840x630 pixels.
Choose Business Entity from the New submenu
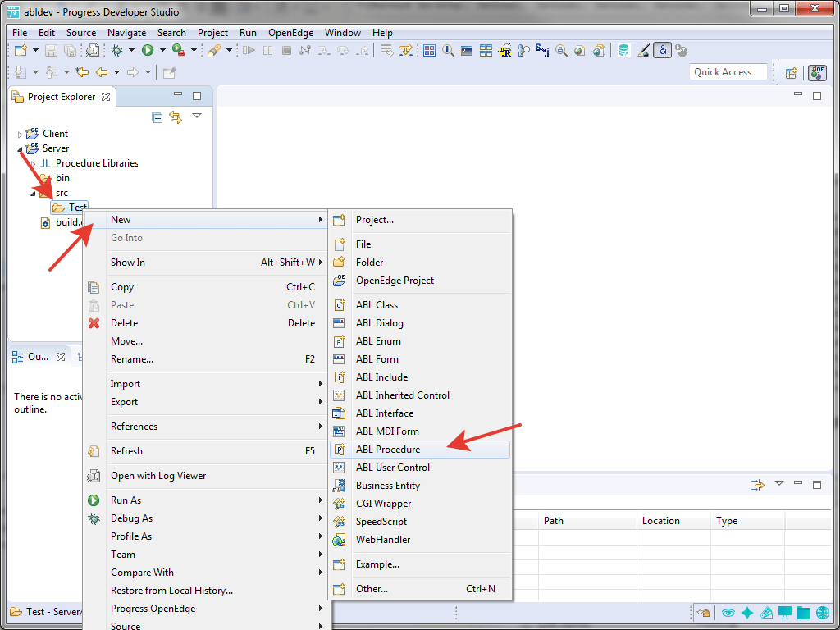pyautogui.click(x=420, y=486)
